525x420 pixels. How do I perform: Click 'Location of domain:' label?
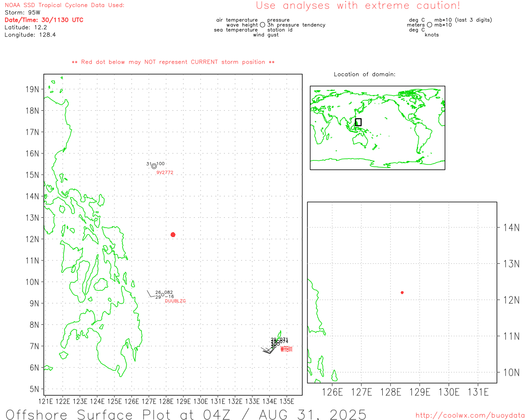365,74
